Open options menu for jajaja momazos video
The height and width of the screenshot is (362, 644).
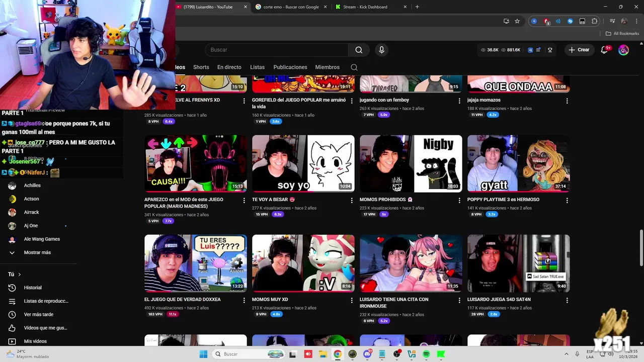(x=567, y=101)
